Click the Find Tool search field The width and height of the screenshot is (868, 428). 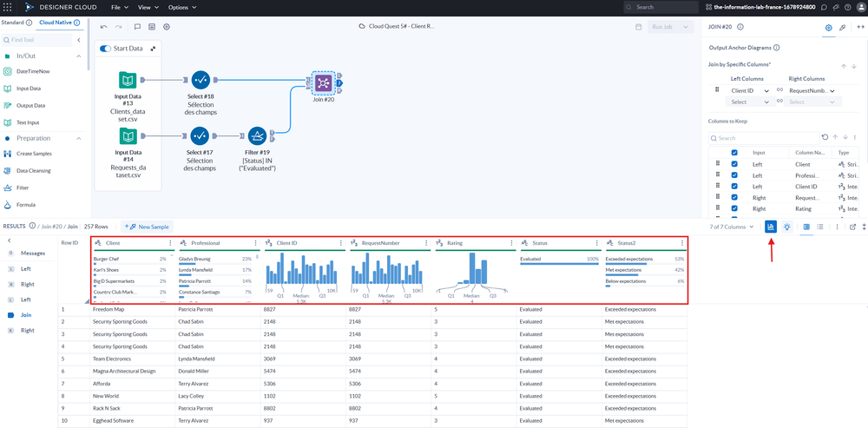click(45, 40)
